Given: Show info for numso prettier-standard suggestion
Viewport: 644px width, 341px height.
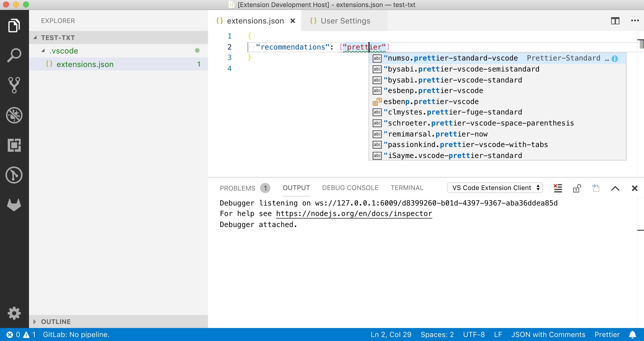Looking at the screenshot, I should click(614, 58).
